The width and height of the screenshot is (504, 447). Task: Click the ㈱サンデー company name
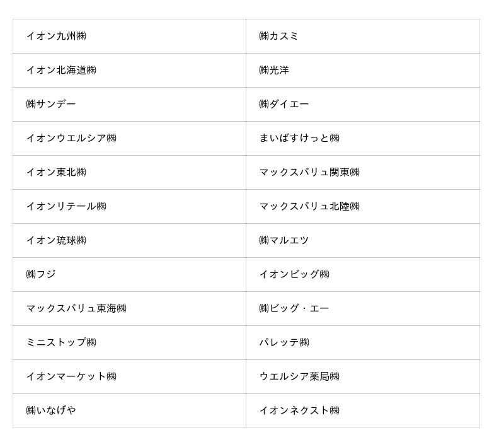[x=51, y=104]
